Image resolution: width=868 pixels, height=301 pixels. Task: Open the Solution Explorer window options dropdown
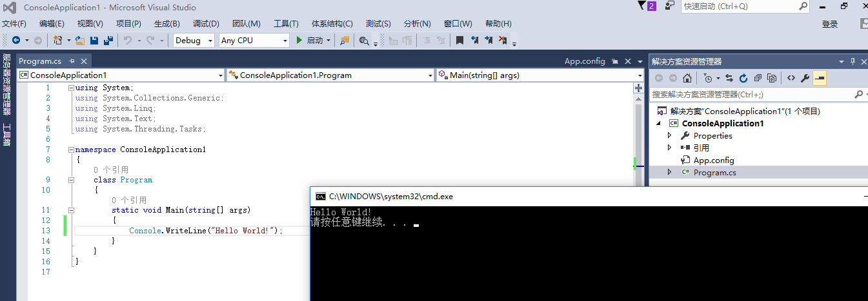[842, 61]
